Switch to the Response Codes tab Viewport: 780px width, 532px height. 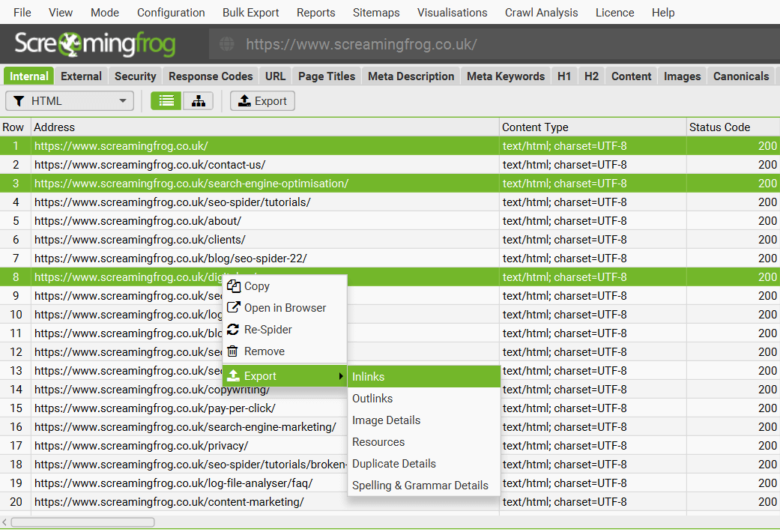click(x=211, y=76)
